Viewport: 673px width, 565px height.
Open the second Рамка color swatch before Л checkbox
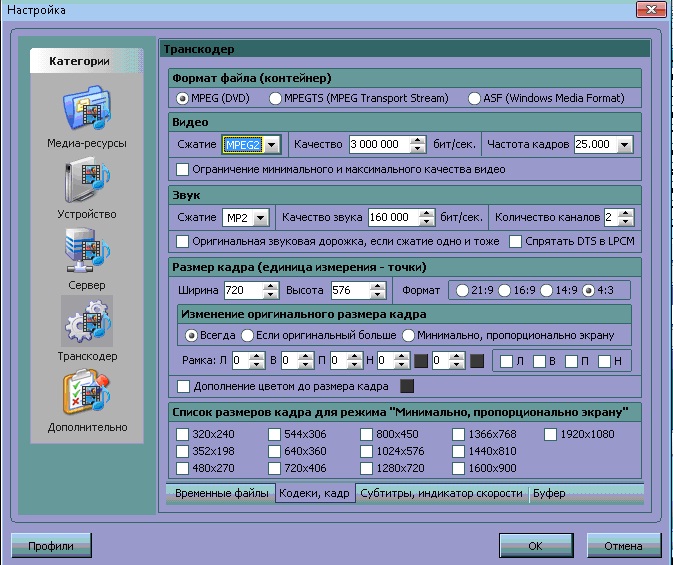pyautogui.click(x=477, y=361)
